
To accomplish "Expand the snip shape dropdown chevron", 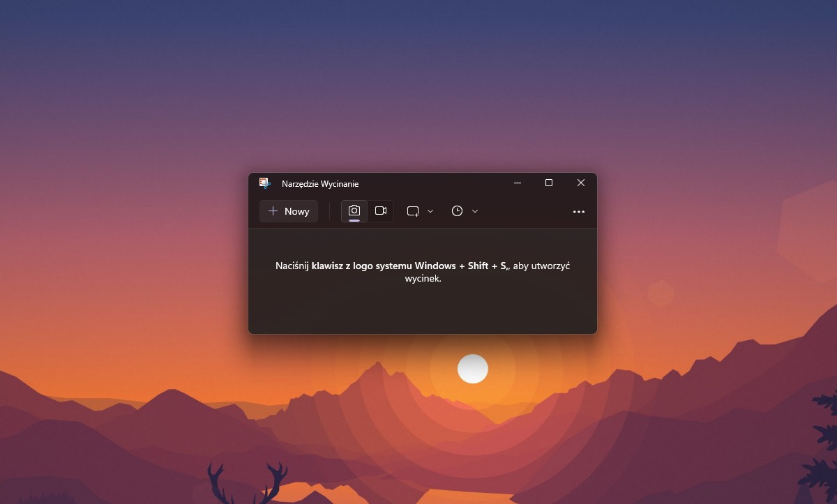I will pyautogui.click(x=430, y=211).
